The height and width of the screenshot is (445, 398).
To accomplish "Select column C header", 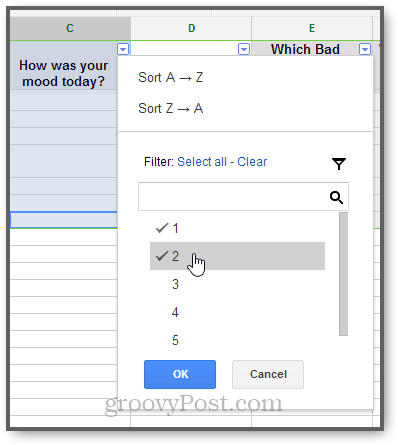I will click(x=70, y=28).
